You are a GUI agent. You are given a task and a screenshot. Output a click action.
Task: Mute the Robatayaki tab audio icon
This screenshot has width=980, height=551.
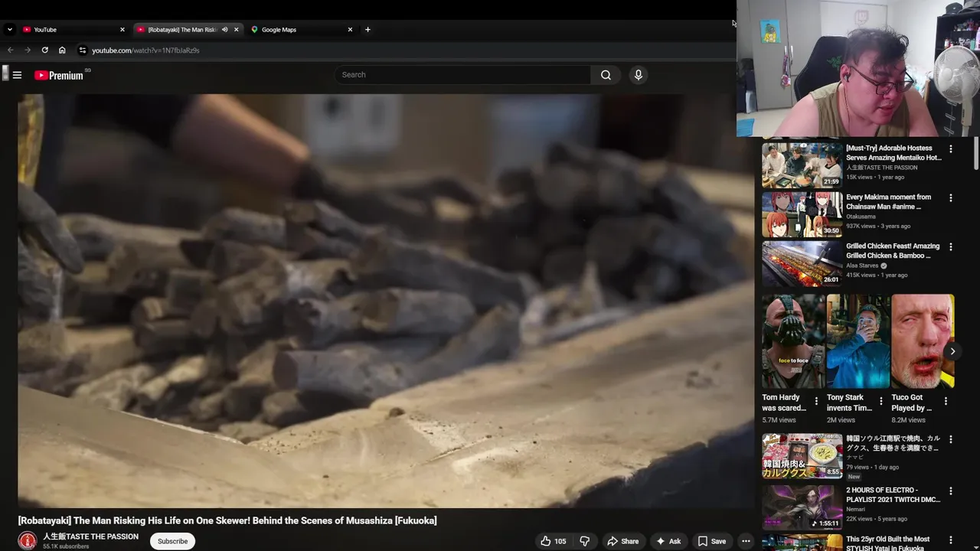(224, 30)
